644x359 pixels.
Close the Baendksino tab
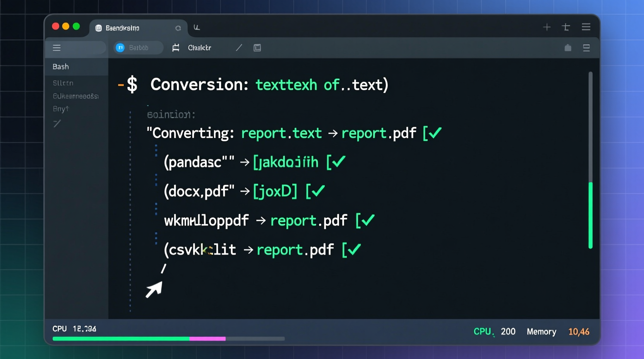click(178, 28)
